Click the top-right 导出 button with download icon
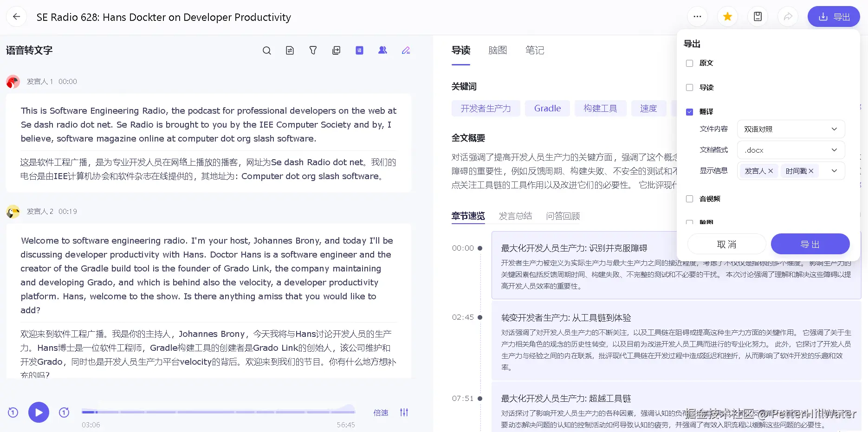868x432 pixels. coord(834,17)
